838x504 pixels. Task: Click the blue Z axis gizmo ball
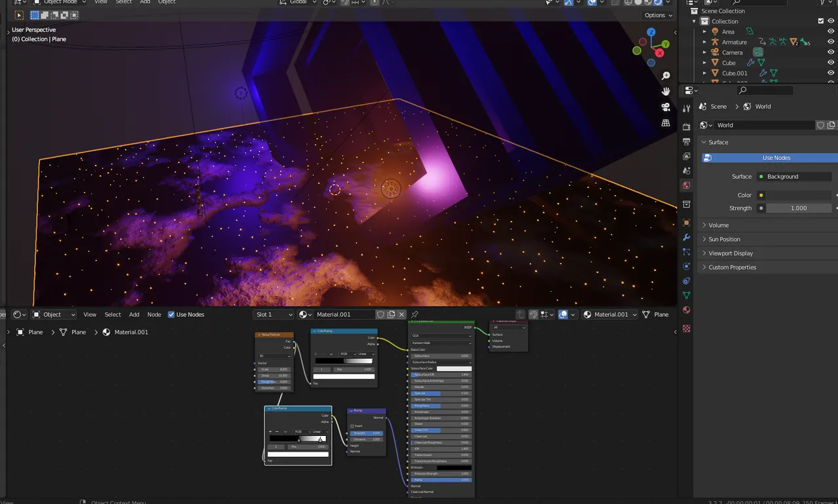(651, 31)
